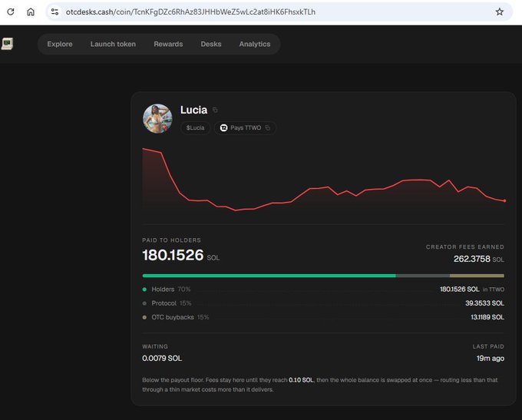Open site information icon in address bar
522x420 pixels.
(55, 12)
